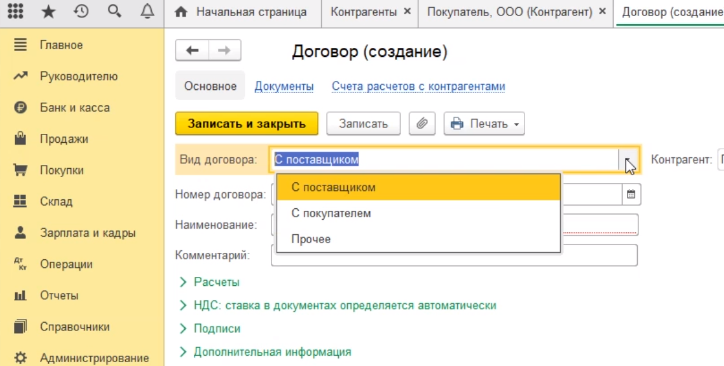The width and height of the screenshot is (724, 366).
Task: Open the Покупки section
Action: [x=62, y=170]
